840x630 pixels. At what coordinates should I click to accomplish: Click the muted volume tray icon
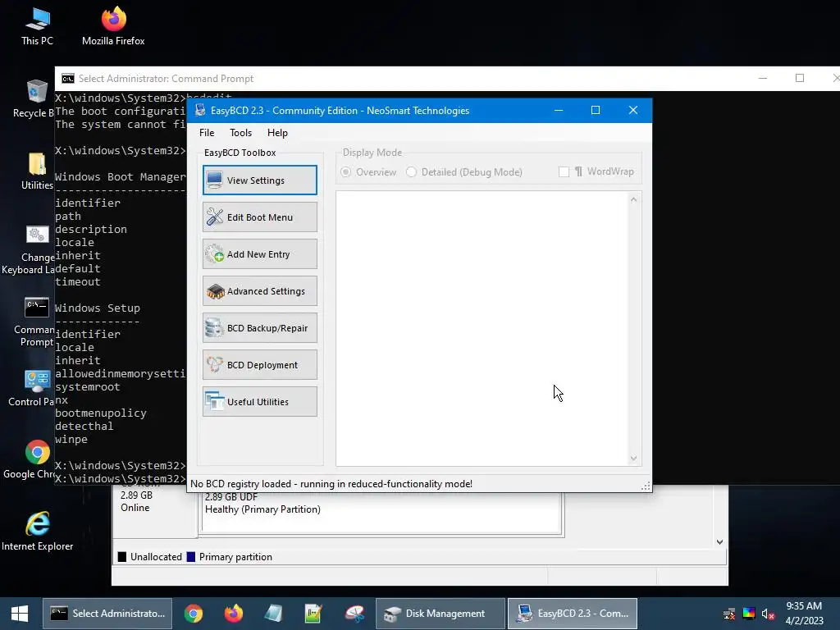coord(768,614)
